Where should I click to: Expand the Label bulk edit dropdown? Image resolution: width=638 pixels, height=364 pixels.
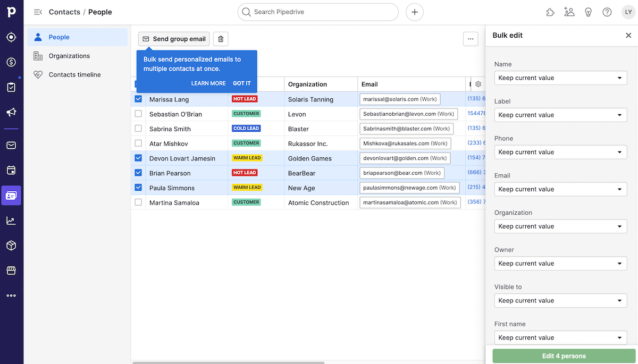[x=560, y=115]
